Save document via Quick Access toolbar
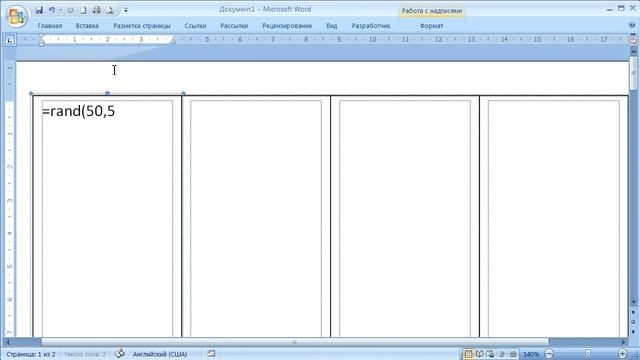The width and height of the screenshot is (640, 360). click(x=39, y=10)
